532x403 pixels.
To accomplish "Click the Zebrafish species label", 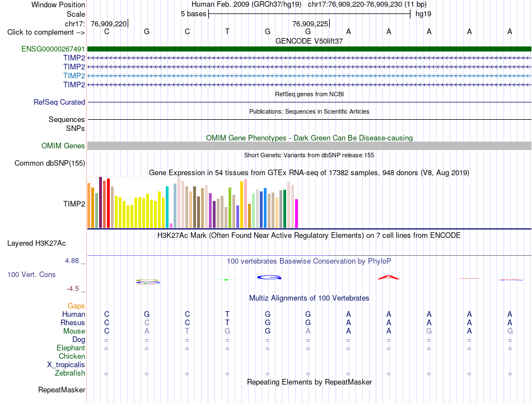I will tap(70, 373).
